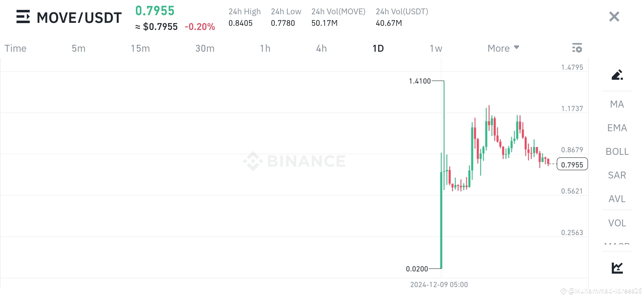Toggle the AVL indicator

[616, 199]
